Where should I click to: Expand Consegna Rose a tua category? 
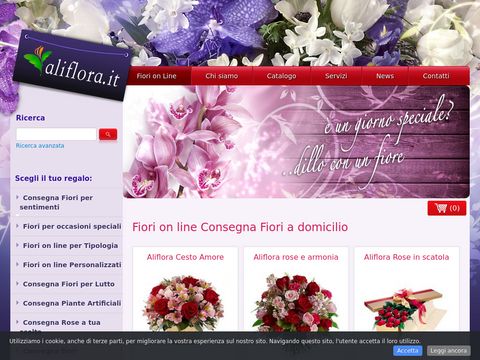tap(61, 323)
